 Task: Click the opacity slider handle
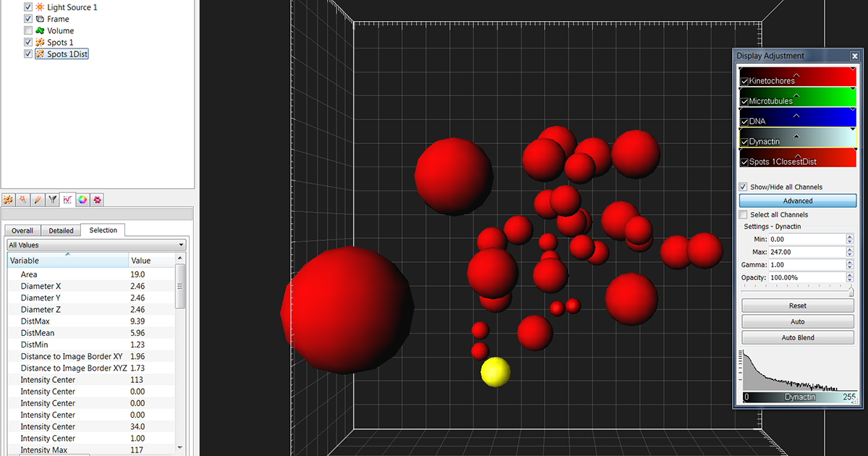[x=851, y=291]
